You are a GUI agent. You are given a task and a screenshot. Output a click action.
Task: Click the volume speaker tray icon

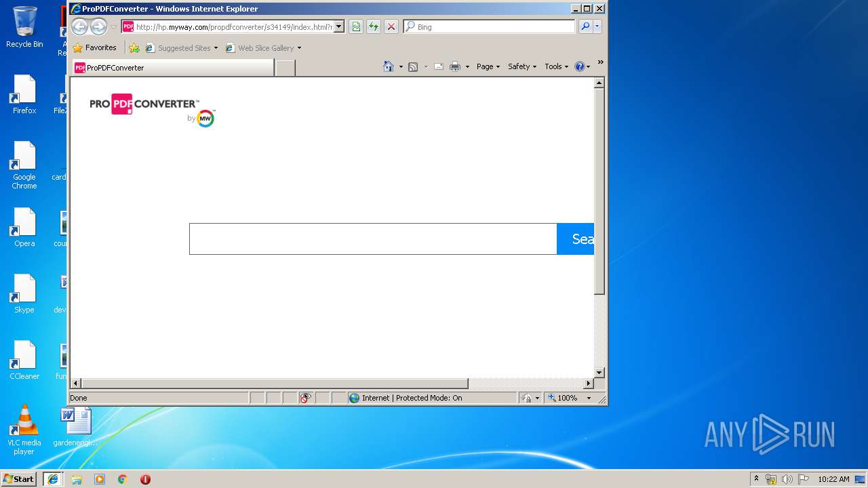click(x=787, y=479)
